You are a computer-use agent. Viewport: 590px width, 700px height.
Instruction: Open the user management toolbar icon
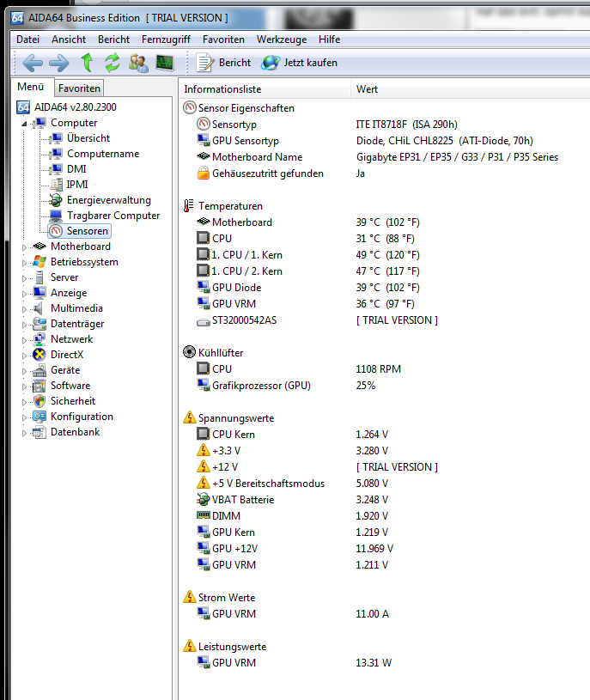click(x=138, y=63)
